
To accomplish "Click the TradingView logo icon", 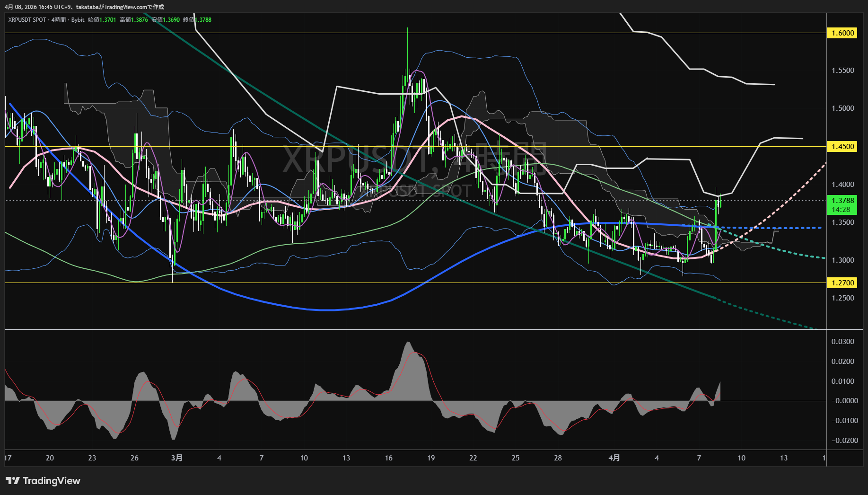I will (x=13, y=481).
